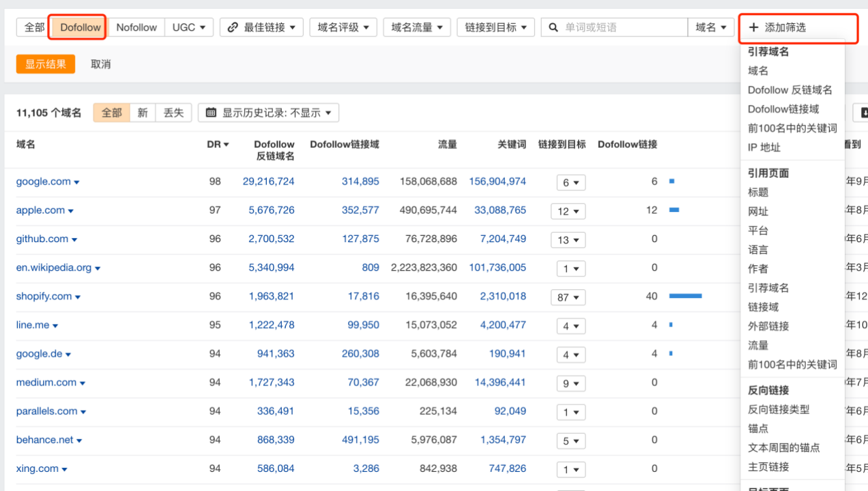This screenshot has height=491, width=868.
Task: Open the UGC dropdown
Action: (x=189, y=27)
